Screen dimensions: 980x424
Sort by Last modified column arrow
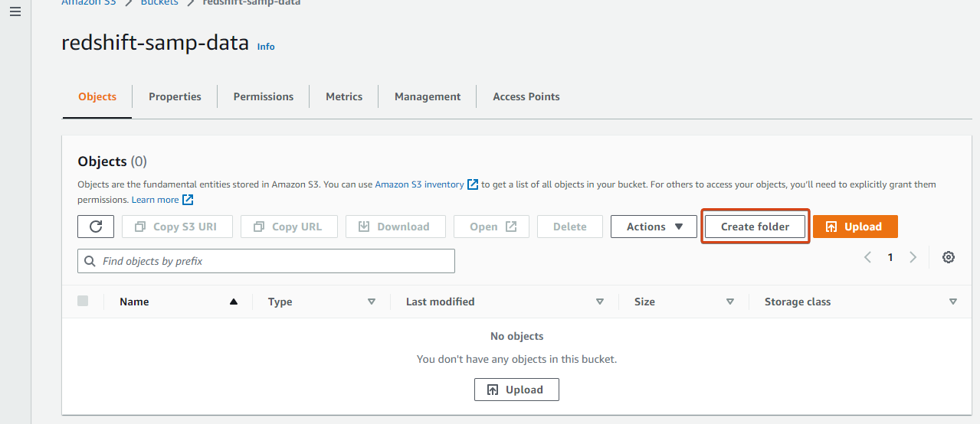pyautogui.click(x=600, y=302)
